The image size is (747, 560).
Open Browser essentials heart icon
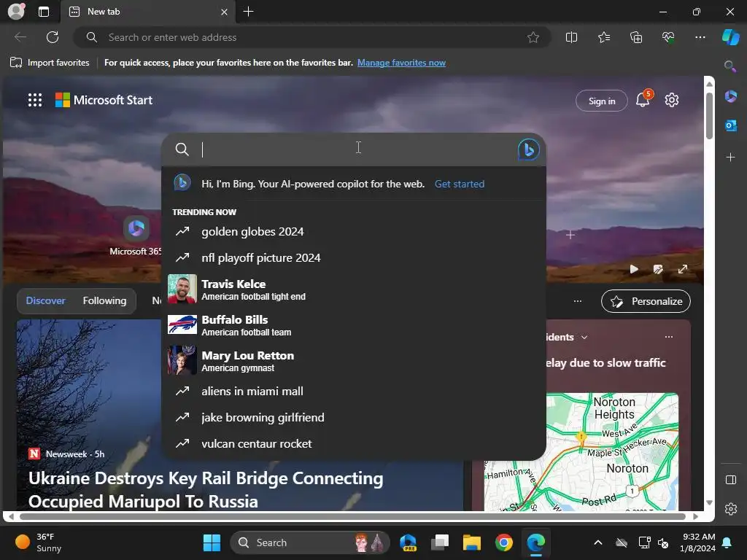(x=668, y=37)
